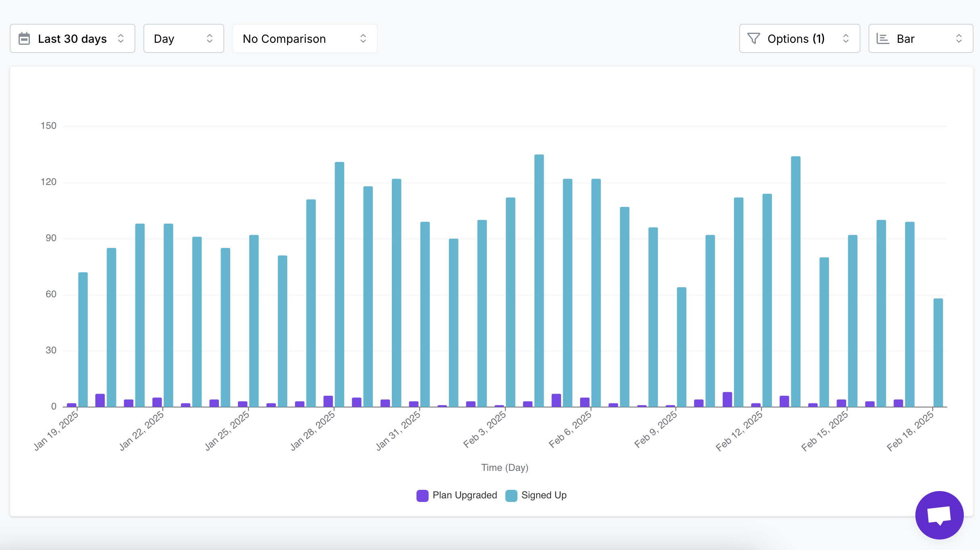Click the purple Plan Upgraded legend swatch
Screen dimensions: 980x550
pyautogui.click(x=422, y=495)
